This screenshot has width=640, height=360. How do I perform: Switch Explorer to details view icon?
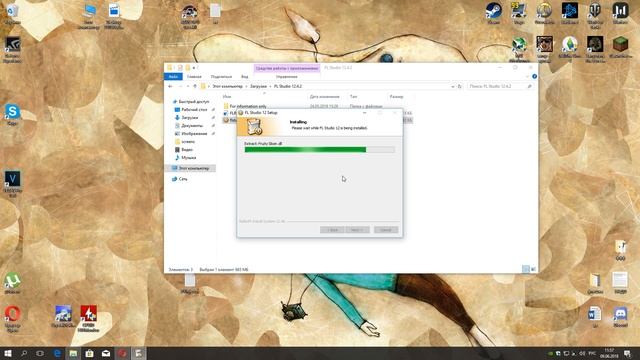526,269
